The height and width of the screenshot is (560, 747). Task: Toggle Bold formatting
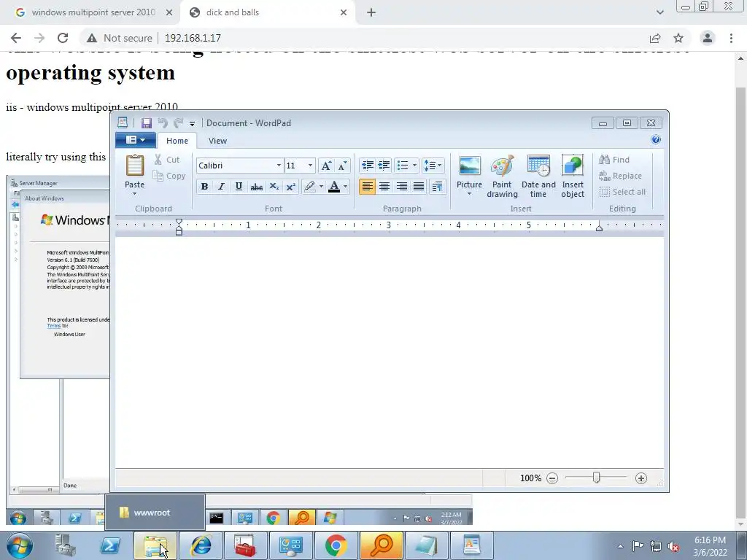tap(204, 187)
